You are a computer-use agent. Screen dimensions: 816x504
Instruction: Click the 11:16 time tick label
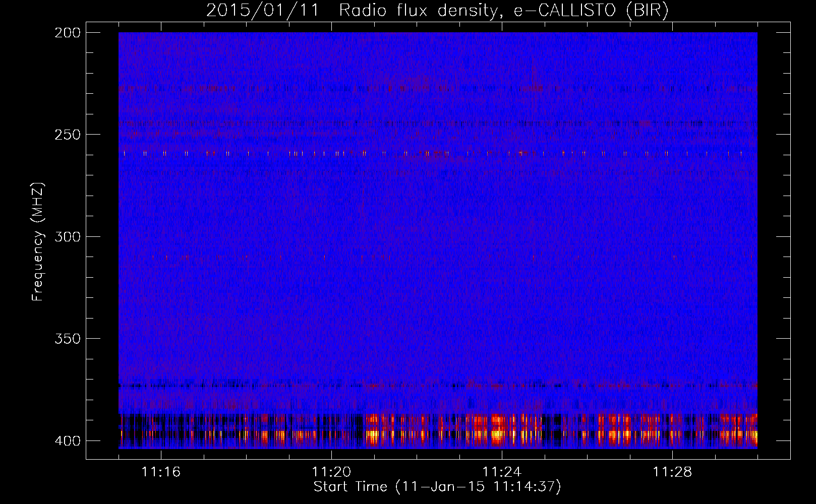click(x=161, y=472)
